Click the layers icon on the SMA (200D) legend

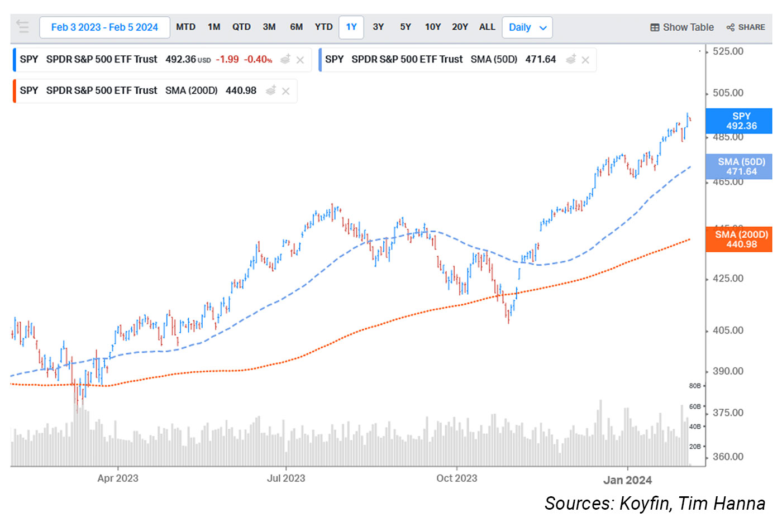pos(271,90)
